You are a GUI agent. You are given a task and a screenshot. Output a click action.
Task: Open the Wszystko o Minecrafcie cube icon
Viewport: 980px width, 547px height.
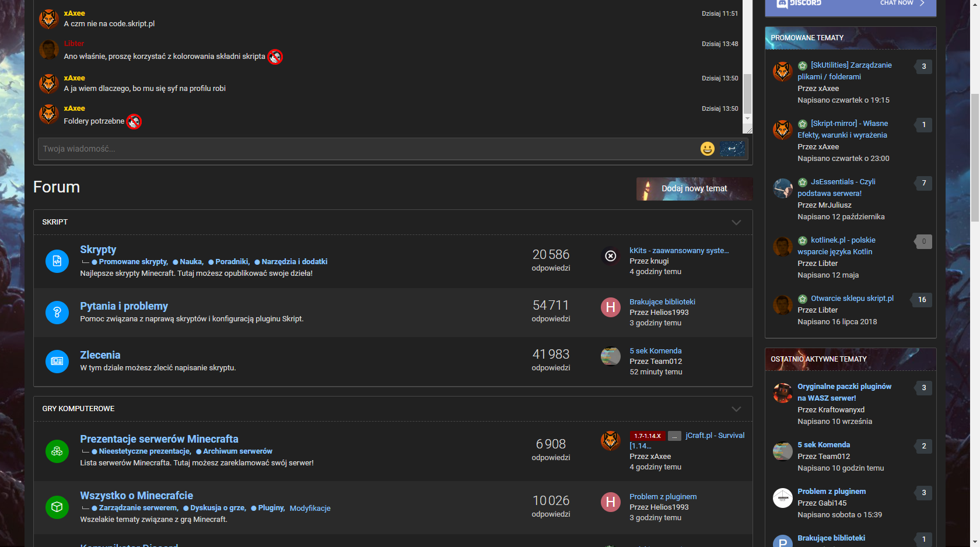(x=57, y=507)
